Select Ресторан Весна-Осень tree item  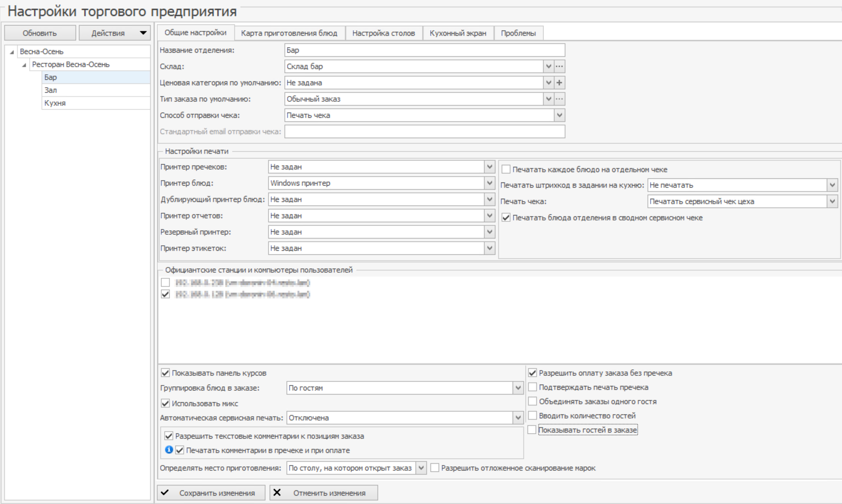pos(90,65)
